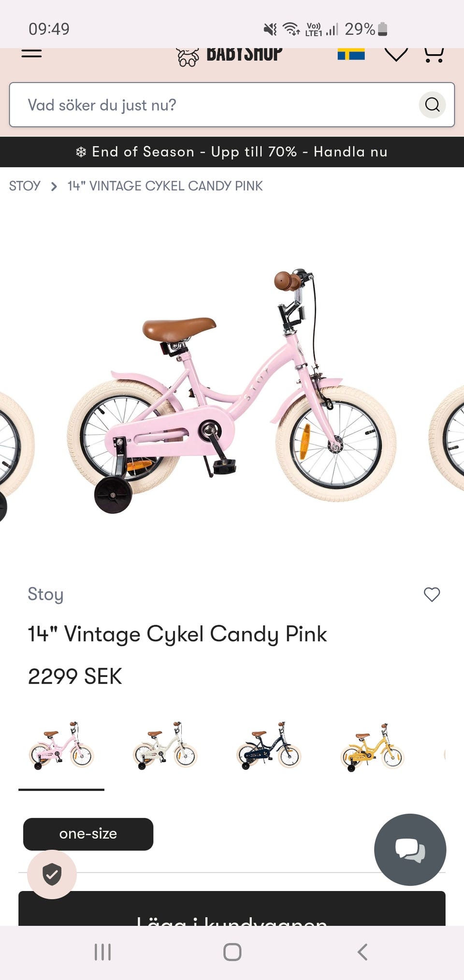Tap the Babyshop logo
This screenshot has height=980, width=464.
point(230,55)
